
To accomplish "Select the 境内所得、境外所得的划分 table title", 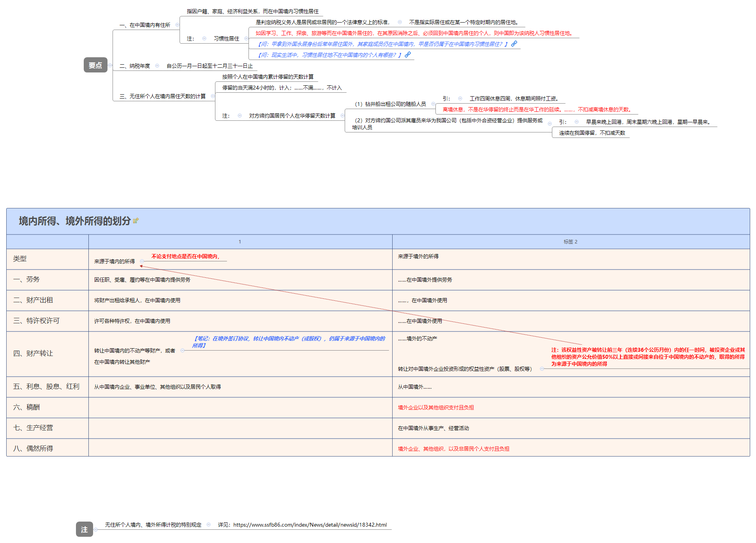I will 75,221.
